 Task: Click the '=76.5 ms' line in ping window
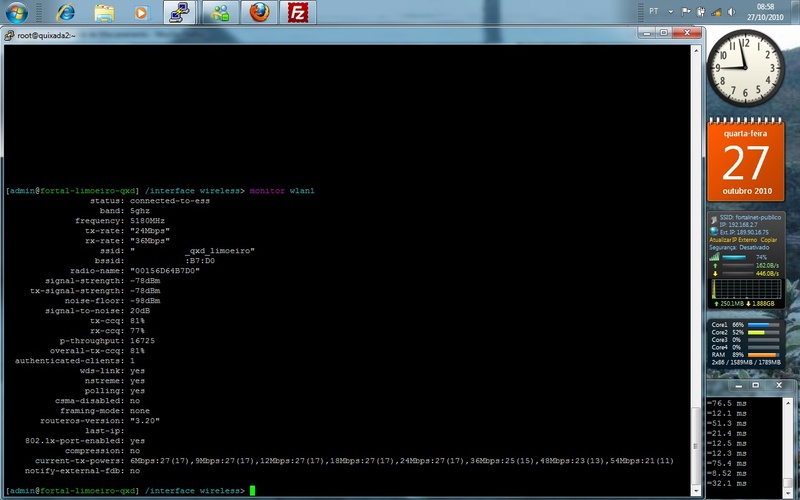(727, 403)
